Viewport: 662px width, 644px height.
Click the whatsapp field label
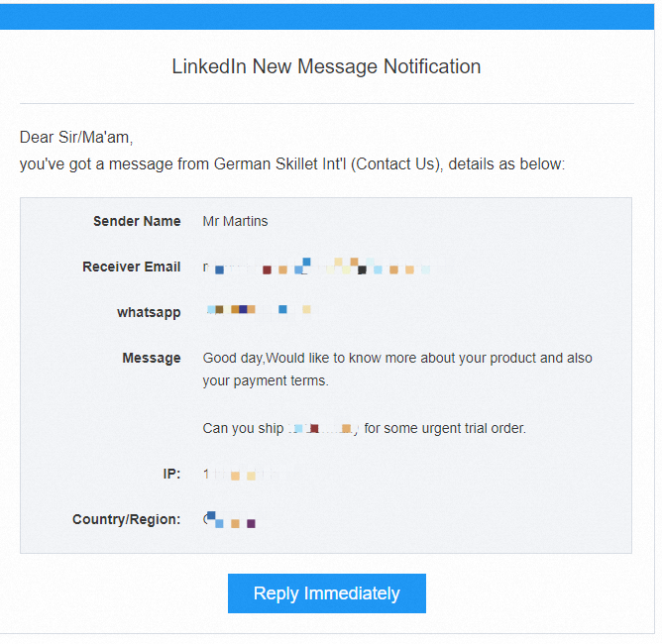[x=149, y=312]
